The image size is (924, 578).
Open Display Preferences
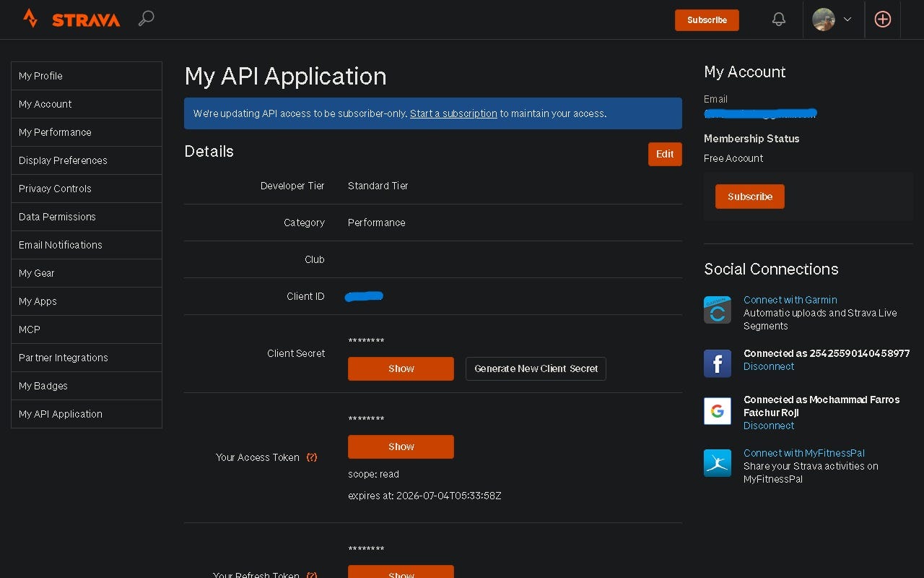87,160
